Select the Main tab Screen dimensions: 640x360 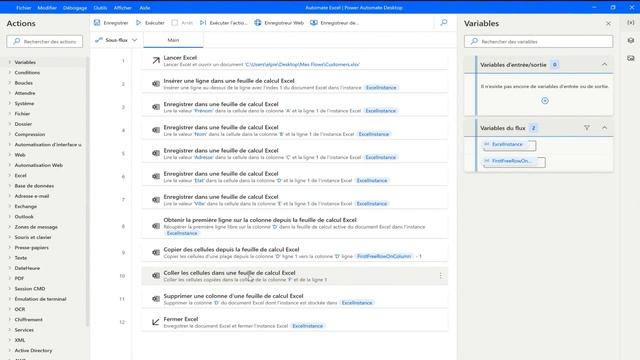[173, 40]
